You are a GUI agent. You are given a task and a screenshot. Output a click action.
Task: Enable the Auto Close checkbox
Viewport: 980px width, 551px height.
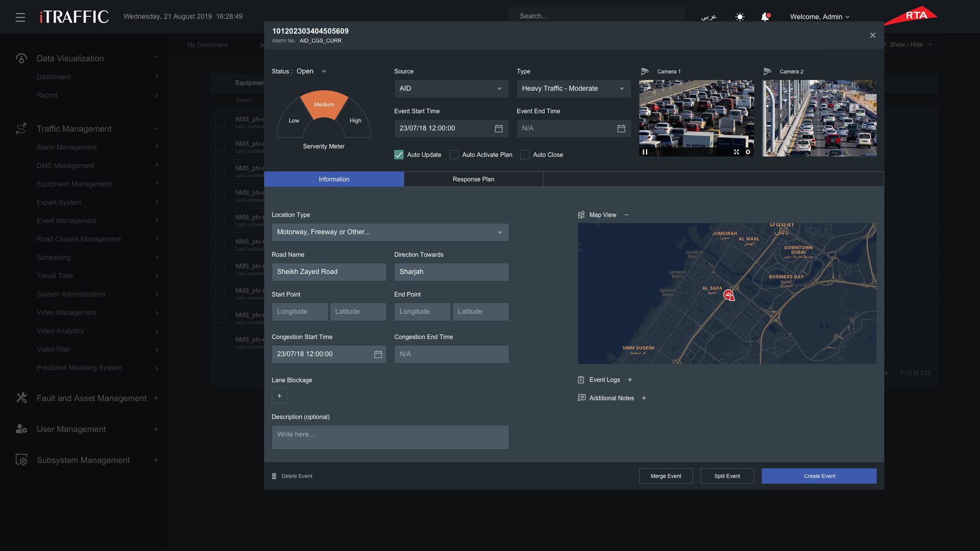coord(525,155)
